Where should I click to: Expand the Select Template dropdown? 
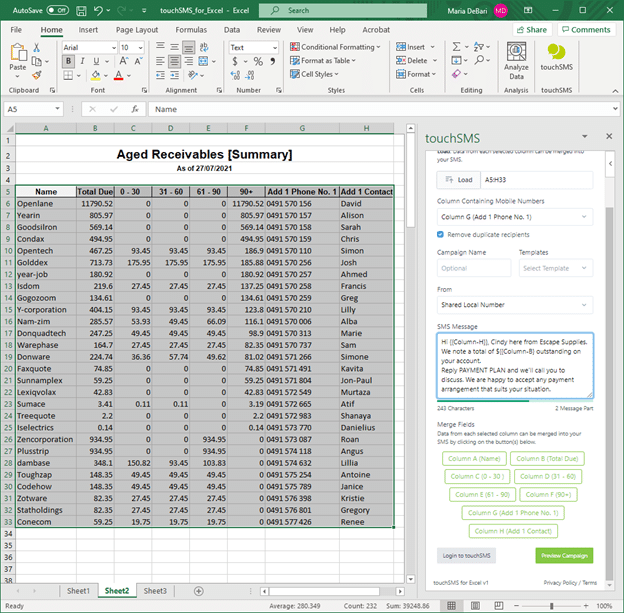555,268
